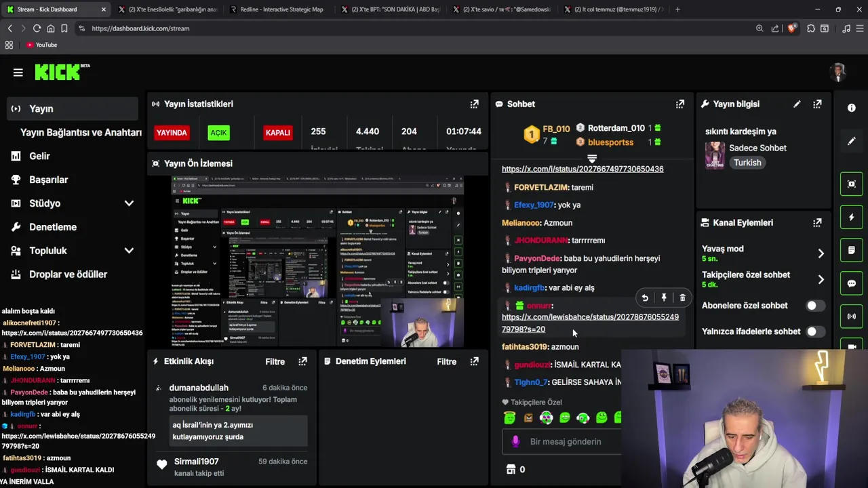Viewport: 868px width, 488px height.
Task: Open Denetleme in sidebar
Action: 73,227
